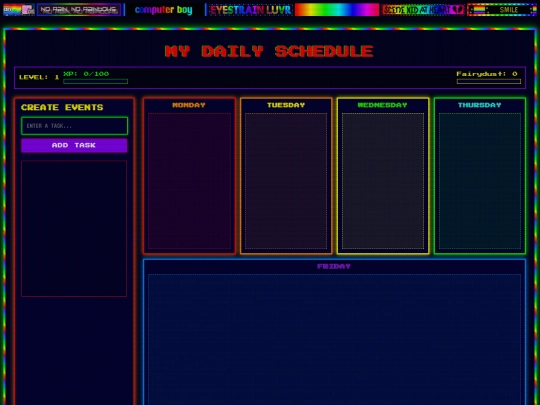540x405 pixels.
Task: Click the TUESDAY column heading
Action: coord(286,105)
